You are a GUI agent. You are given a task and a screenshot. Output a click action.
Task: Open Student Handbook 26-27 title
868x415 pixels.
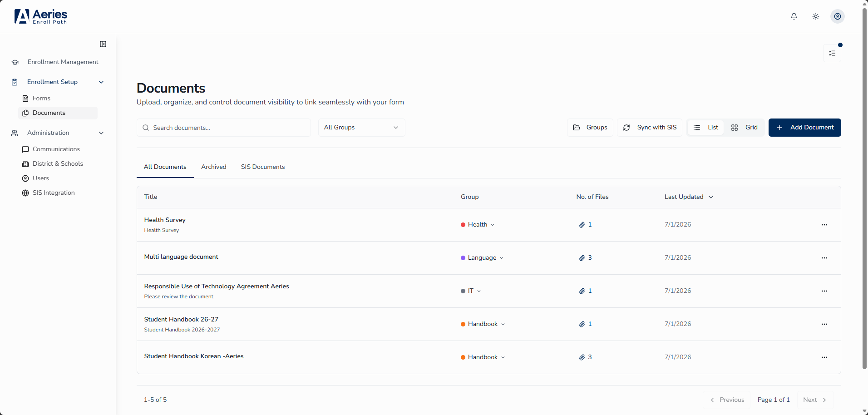point(181,319)
